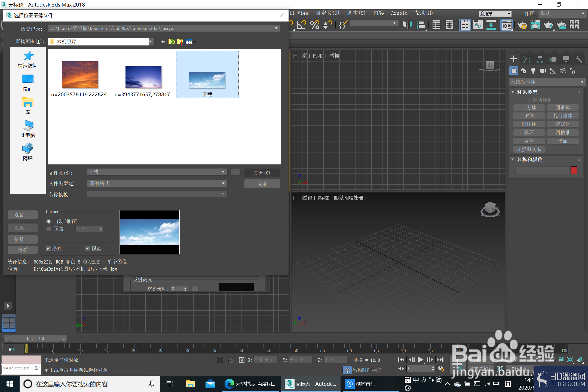The height and width of the screenshot is (392, 588).
Task: Open Render Setup teapot icon
Action: point(522,25)
